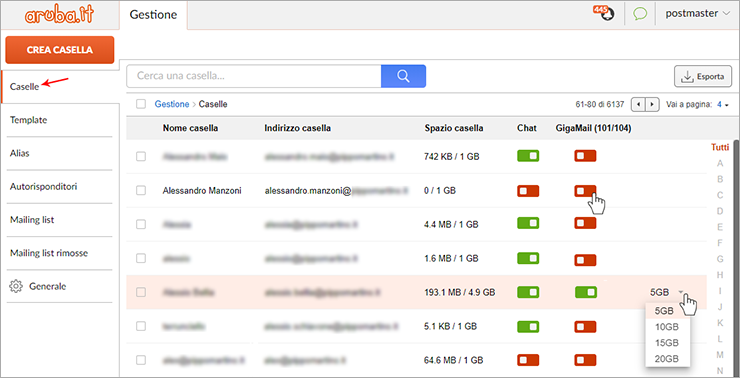Open the Gestione tab

click(x=153, y=15)
